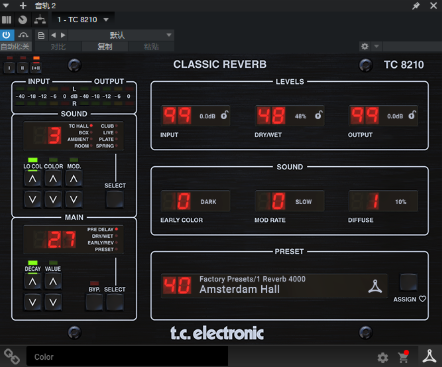The width and height of the screenshot is (442, 367).
Task: Expand the top-left window menu arrow
Action: (6, 6)
